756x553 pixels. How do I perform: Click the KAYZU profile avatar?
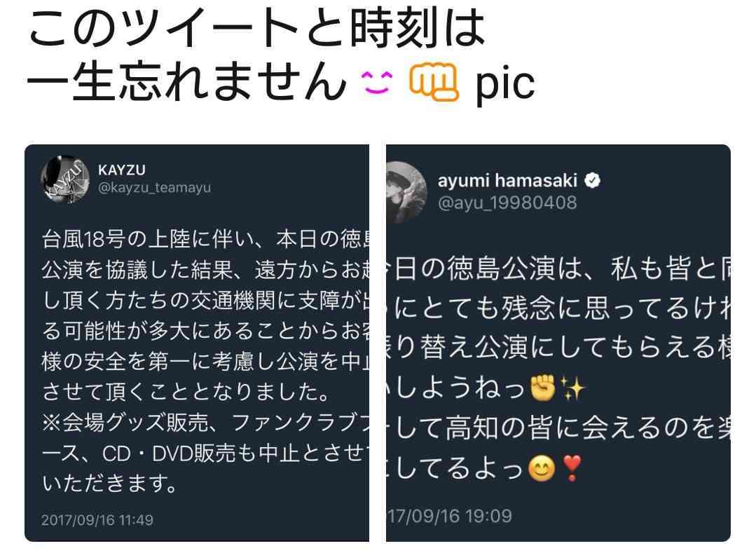pos(66,179)
